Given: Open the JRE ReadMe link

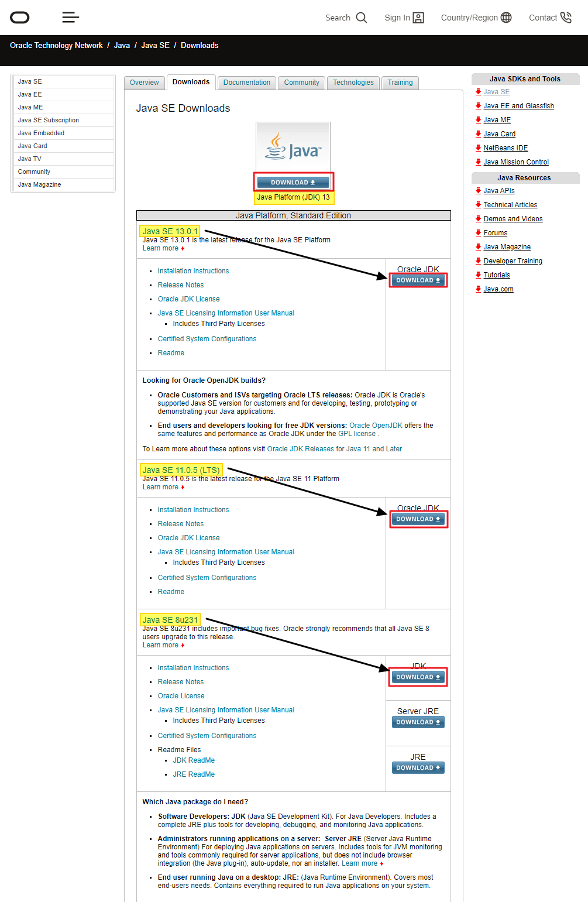Looking at the screenshot, I should 194,774.
